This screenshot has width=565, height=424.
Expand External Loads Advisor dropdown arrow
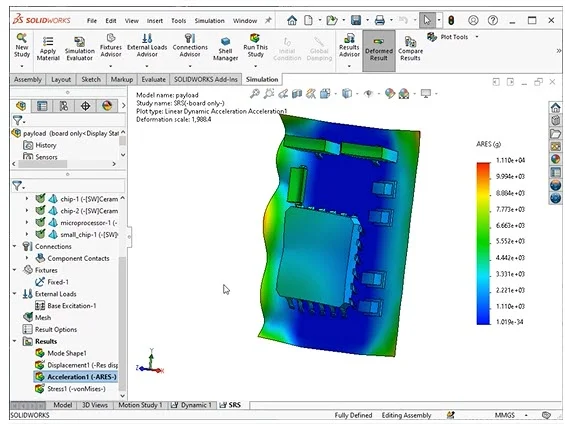pos(147,66)
